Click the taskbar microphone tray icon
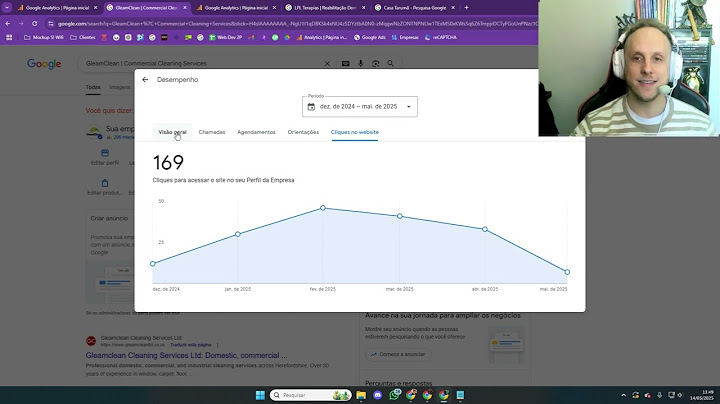 659,395
